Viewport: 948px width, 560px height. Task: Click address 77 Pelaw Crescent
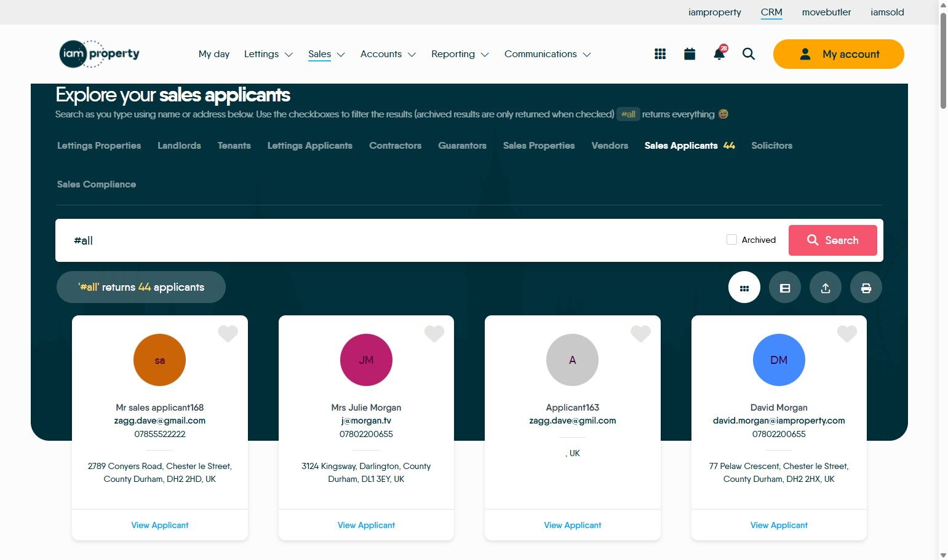point(779,473)
